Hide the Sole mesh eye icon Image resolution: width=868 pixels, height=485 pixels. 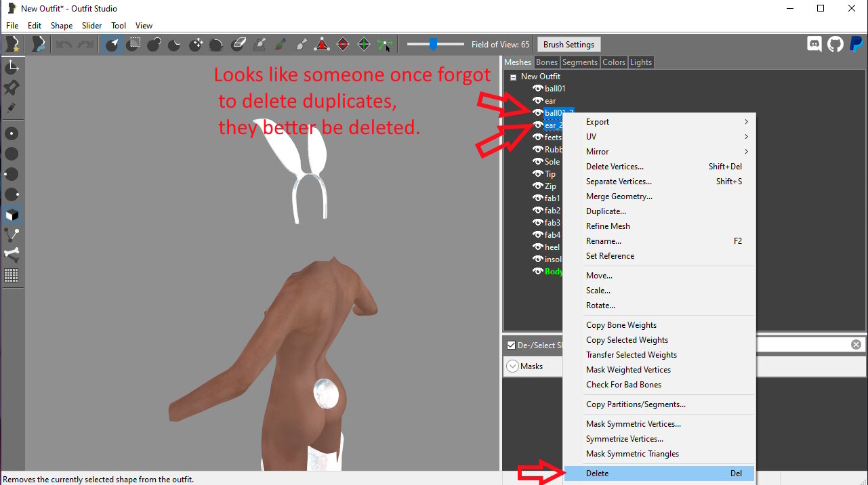[538, 162]
